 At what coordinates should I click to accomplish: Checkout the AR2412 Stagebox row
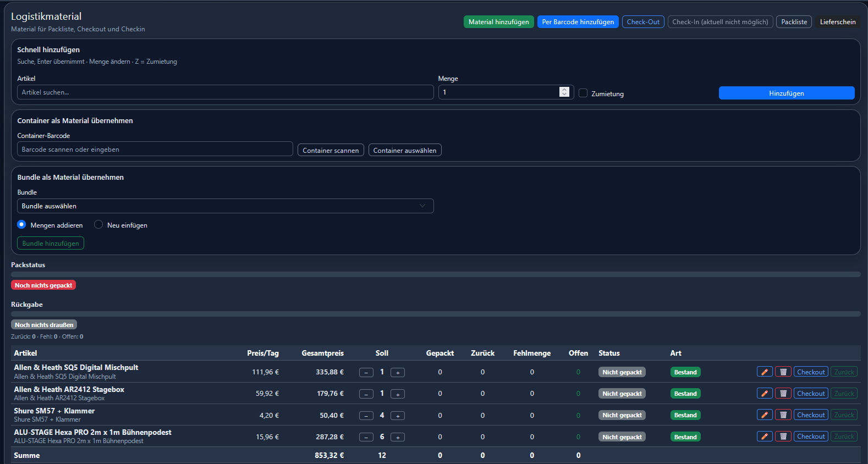tap(811, 393)
